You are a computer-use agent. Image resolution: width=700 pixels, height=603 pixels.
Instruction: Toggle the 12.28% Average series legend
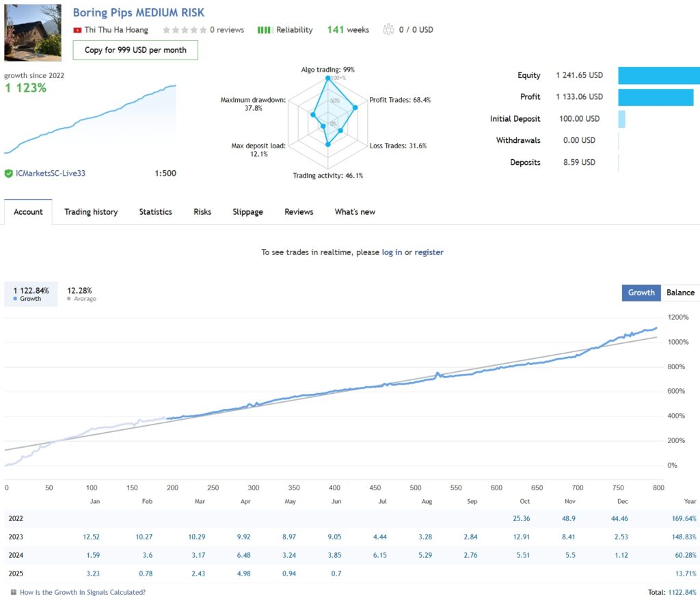[81, 294]
